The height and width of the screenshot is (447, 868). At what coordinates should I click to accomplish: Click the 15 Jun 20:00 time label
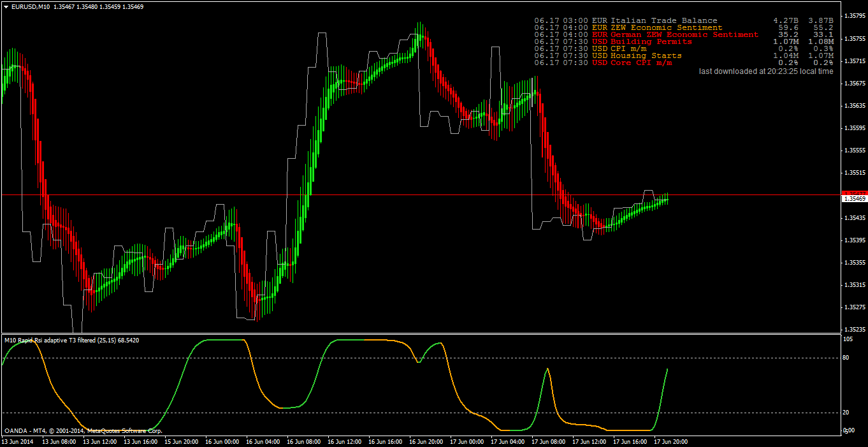(x=181, y=441)
